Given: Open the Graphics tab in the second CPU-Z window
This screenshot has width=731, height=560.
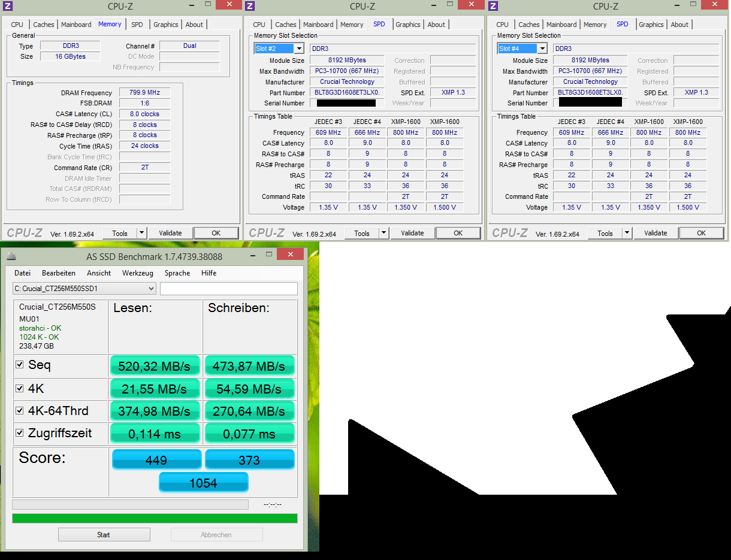Looking at the screenshot, I should pos(408,25).
